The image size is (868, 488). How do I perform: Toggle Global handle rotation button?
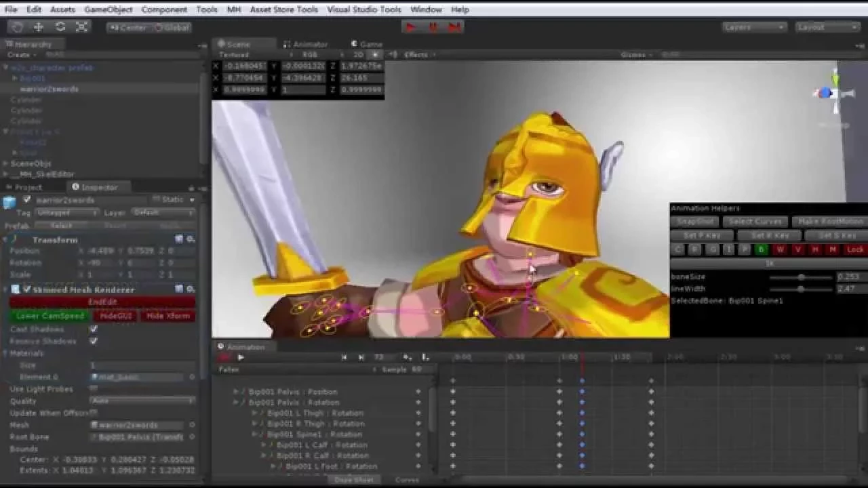click(x=172, y=28)
